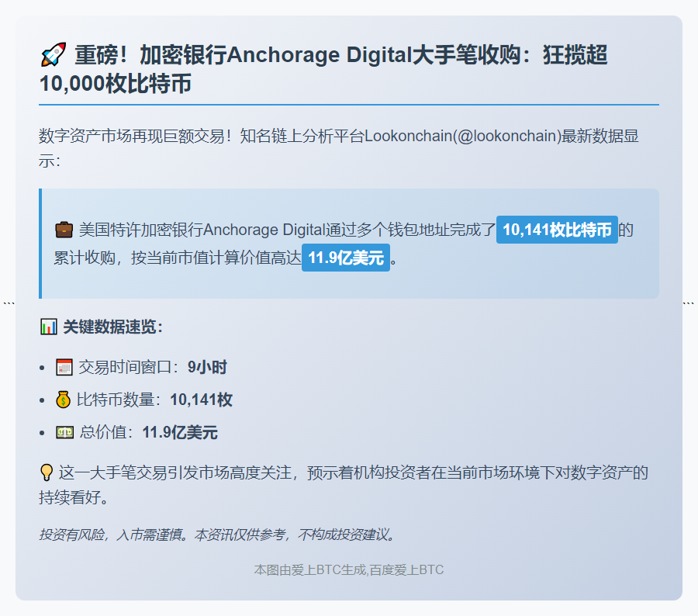Click the money bag icon beside 比特币数量
The width and height of the screenshot is (698, 616).
[x=64, y=400]
